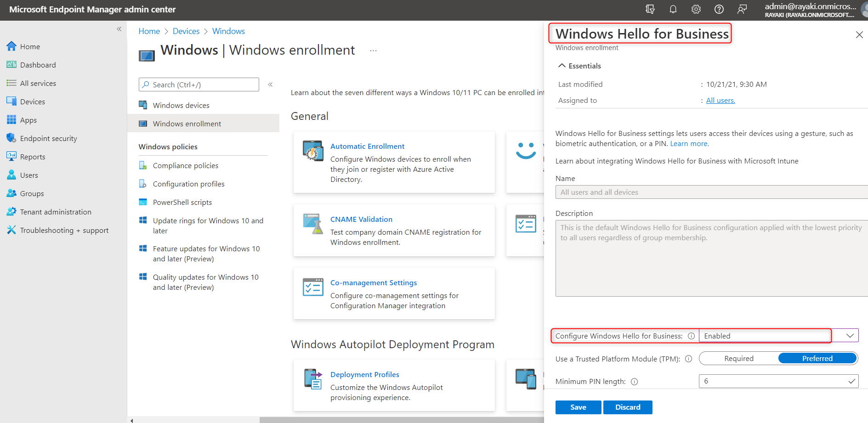Collapse the Windows blade menu chevron

[x=270, y=85]
